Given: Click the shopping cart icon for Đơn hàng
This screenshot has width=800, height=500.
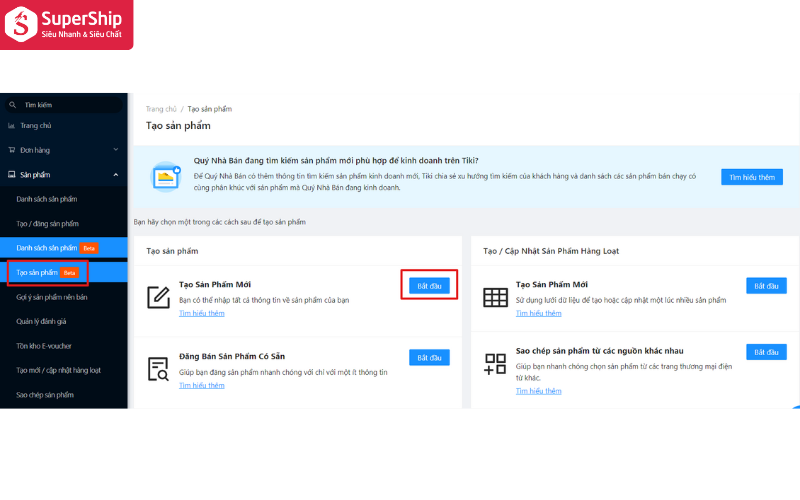Looking at the screenshot, I should coord(12,150).
